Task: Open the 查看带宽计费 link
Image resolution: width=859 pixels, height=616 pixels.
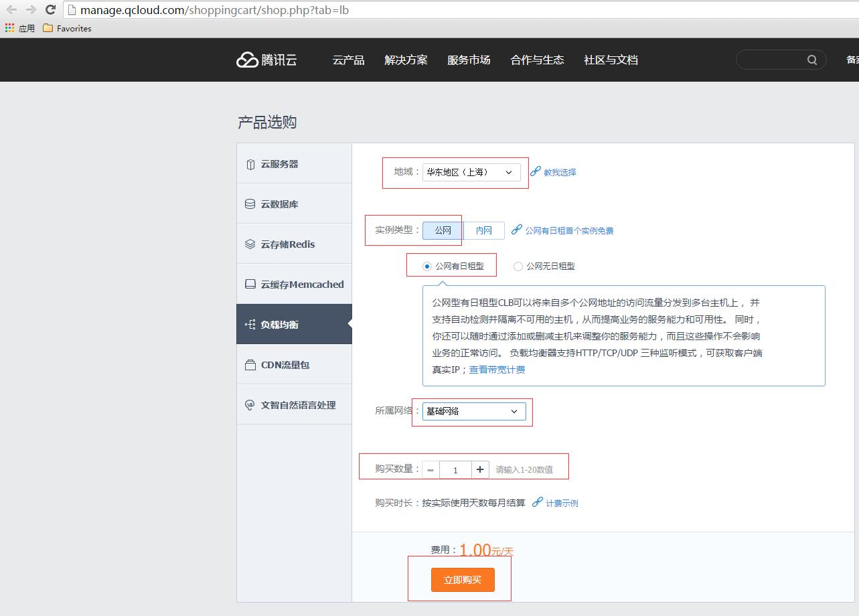Action: pyautogui.click(x=497, y=370)
